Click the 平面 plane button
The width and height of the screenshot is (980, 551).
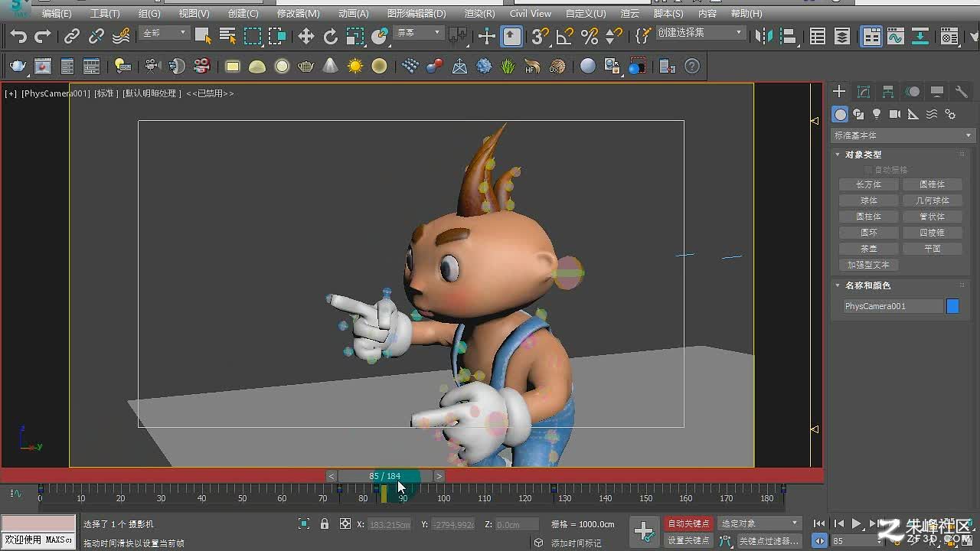(x=932, y=249)
